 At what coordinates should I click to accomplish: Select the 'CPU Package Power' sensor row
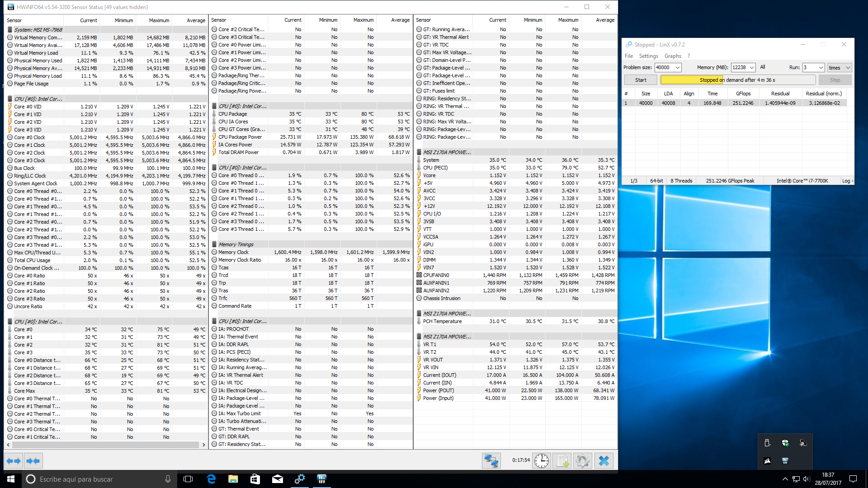[311, 137]
